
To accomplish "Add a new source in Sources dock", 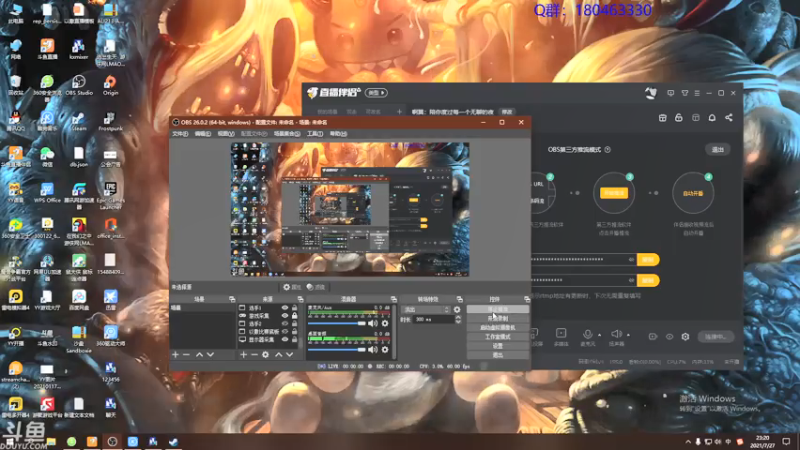I will [243, 355].
